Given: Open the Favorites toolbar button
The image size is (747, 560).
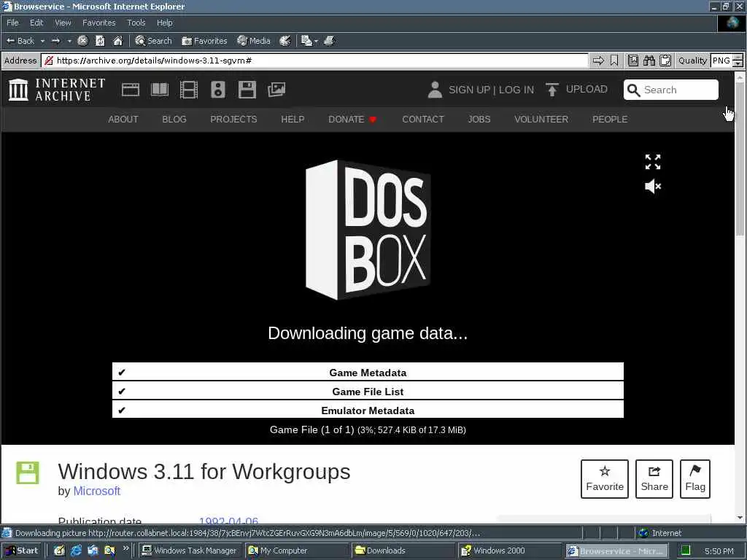Looking at the screenshot, I should coord(204,41).
